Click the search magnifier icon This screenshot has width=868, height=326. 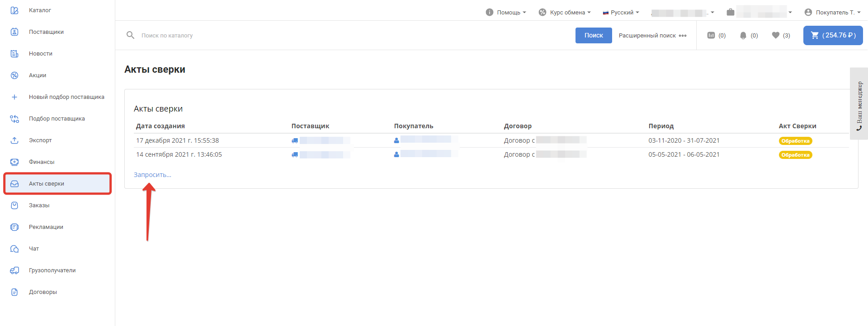click(130, 35)
